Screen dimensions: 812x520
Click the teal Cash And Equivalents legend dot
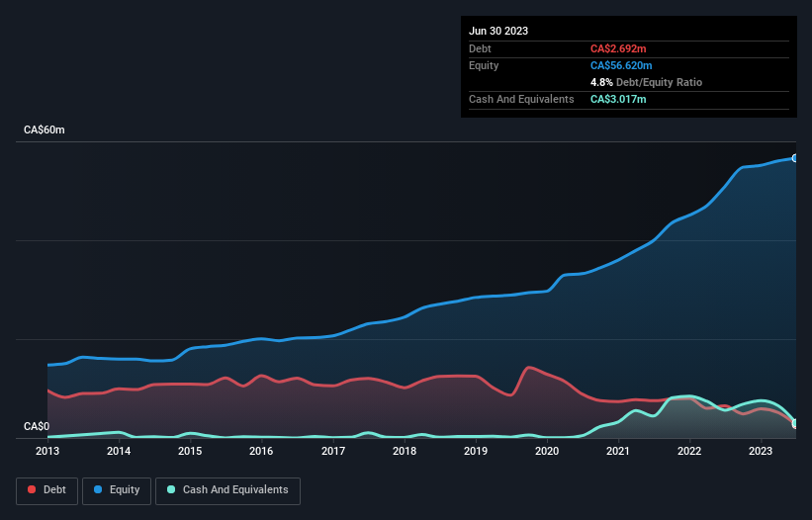171,489
